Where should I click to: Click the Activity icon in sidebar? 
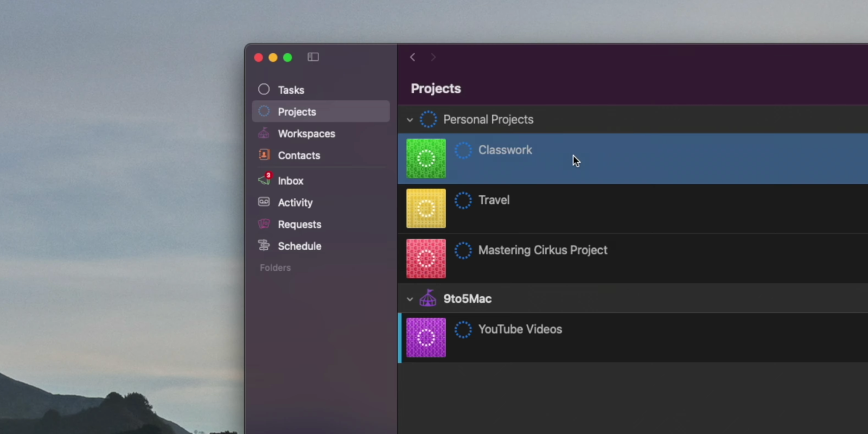click(264, 202)
